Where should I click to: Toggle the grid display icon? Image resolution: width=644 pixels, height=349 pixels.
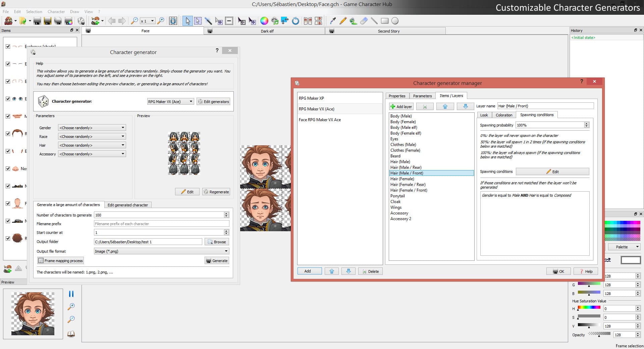[x=173, y=21]
